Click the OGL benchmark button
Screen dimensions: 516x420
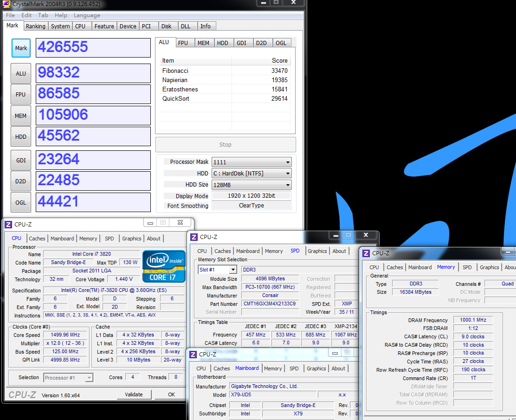point(21,202)
